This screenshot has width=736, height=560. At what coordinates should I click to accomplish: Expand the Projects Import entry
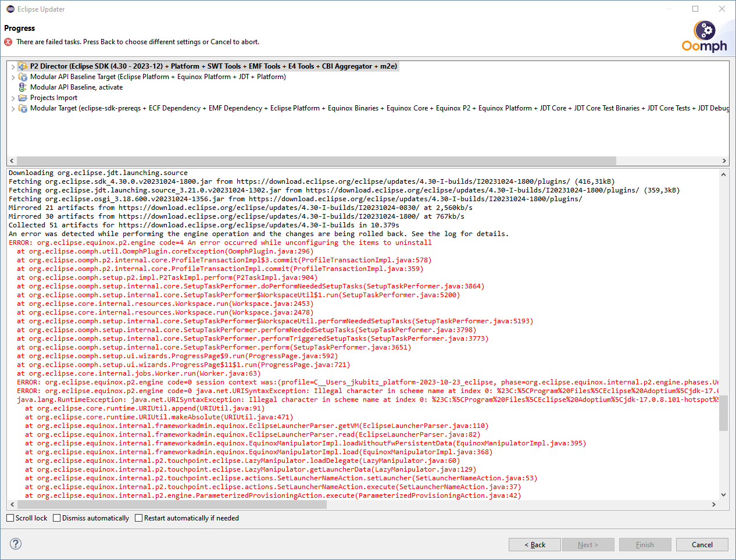pos(12,97)
